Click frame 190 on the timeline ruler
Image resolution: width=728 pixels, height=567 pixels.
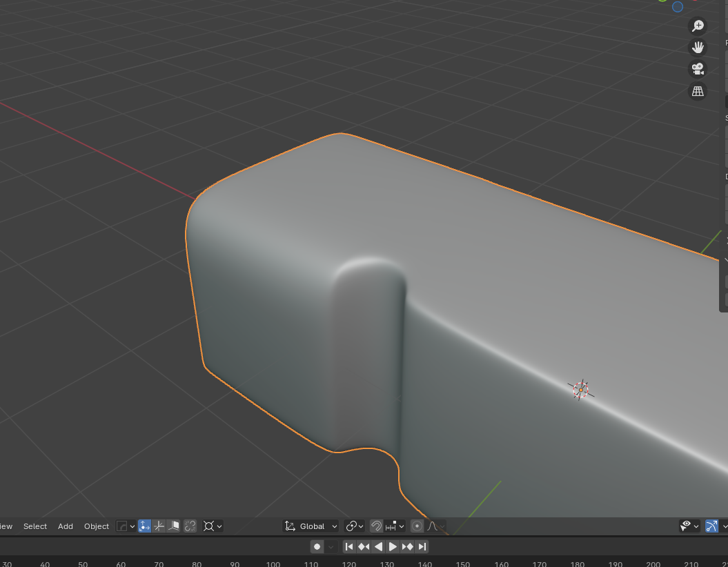pos(616,564)
